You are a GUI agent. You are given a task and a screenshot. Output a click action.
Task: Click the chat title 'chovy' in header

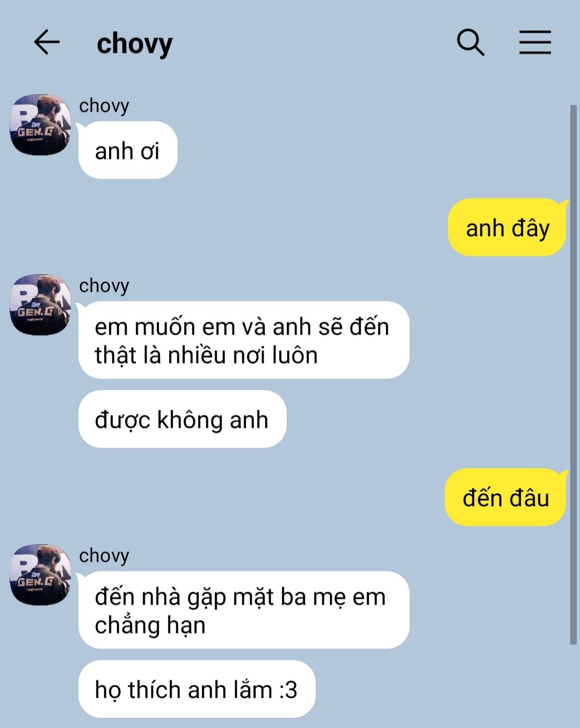tap(135, 43)
